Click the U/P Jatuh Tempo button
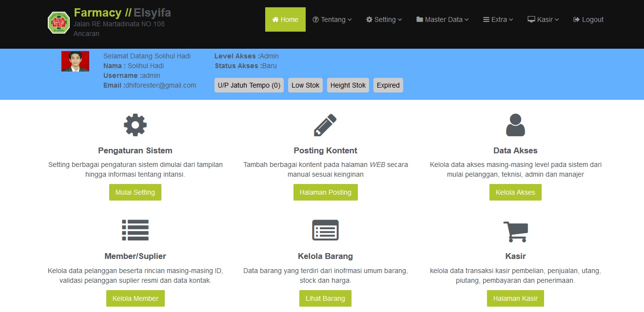This screenshot has width=644, height=312. pos(249,85)
